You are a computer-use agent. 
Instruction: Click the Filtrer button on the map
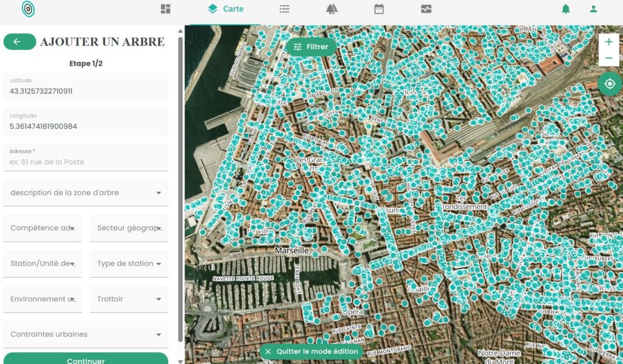pyautogui.click(x=311, y=47)
